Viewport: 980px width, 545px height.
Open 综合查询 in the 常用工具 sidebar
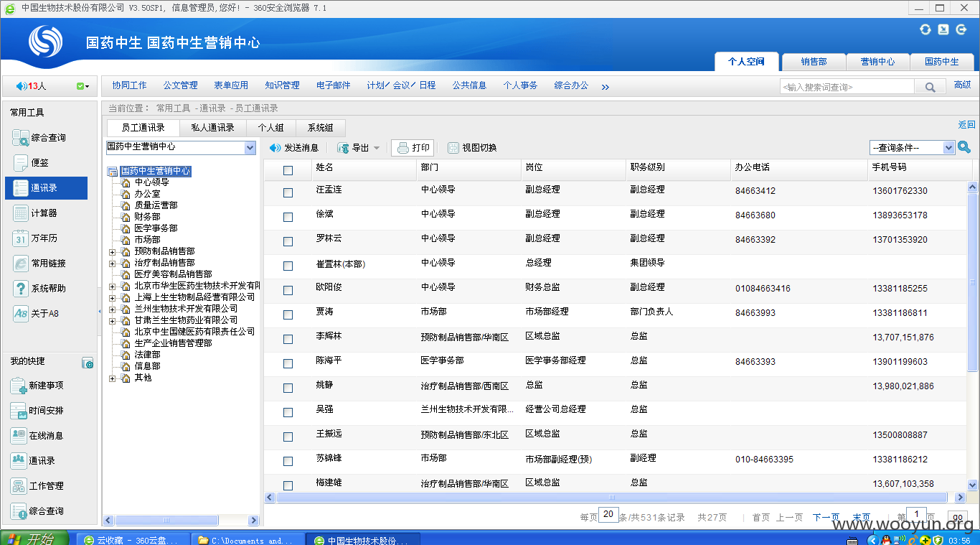click(40, 138)
